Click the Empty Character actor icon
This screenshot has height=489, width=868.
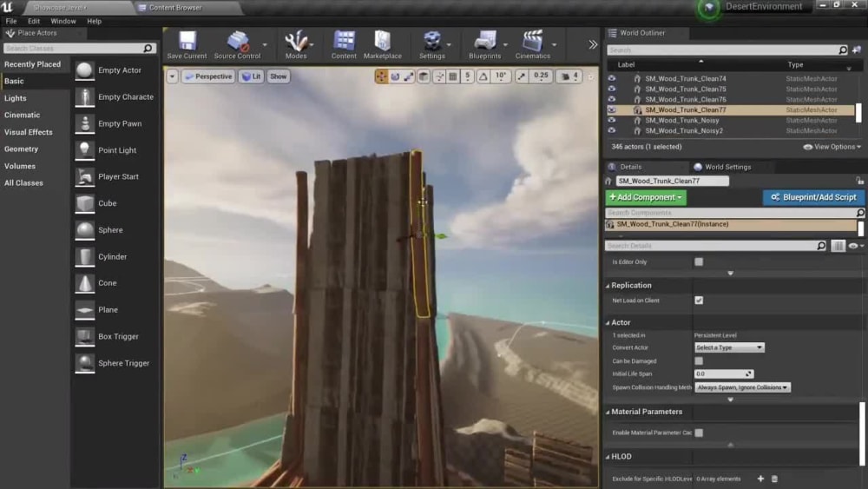coord(85,97)
